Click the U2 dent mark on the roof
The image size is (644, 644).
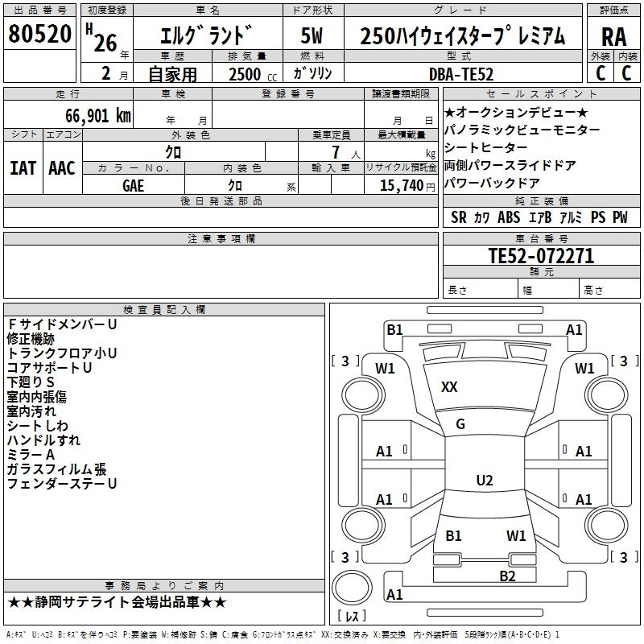484,481
